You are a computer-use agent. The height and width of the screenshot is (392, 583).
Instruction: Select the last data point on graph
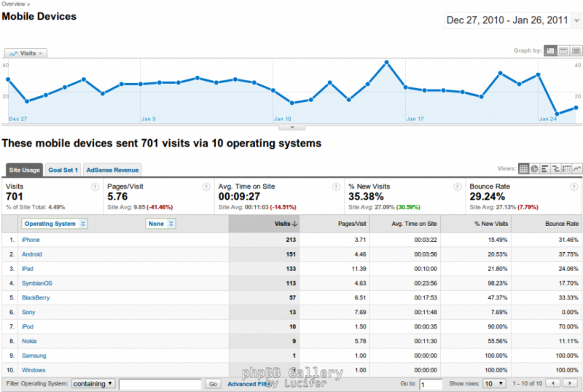coord(576,108)
